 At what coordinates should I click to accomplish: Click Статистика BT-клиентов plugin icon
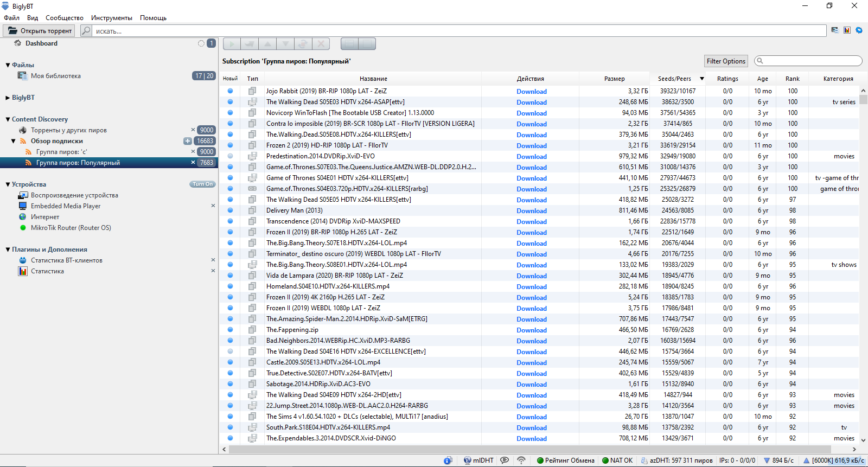click(x=23, y=260)
